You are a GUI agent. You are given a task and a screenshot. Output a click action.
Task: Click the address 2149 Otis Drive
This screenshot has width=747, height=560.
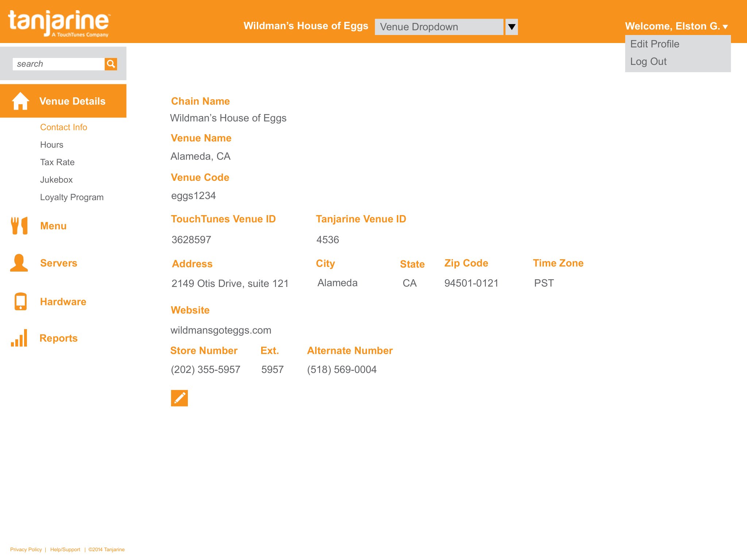(x=230, y=284)
